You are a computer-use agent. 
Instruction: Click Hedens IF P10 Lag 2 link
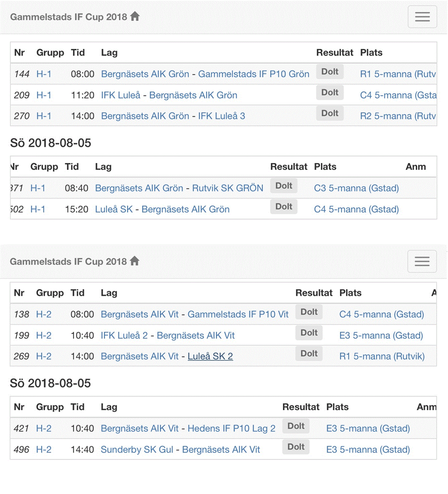point(231,429)
